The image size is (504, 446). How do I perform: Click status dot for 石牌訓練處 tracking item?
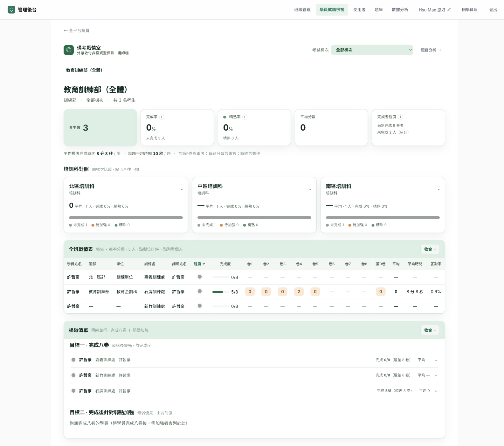73,391
